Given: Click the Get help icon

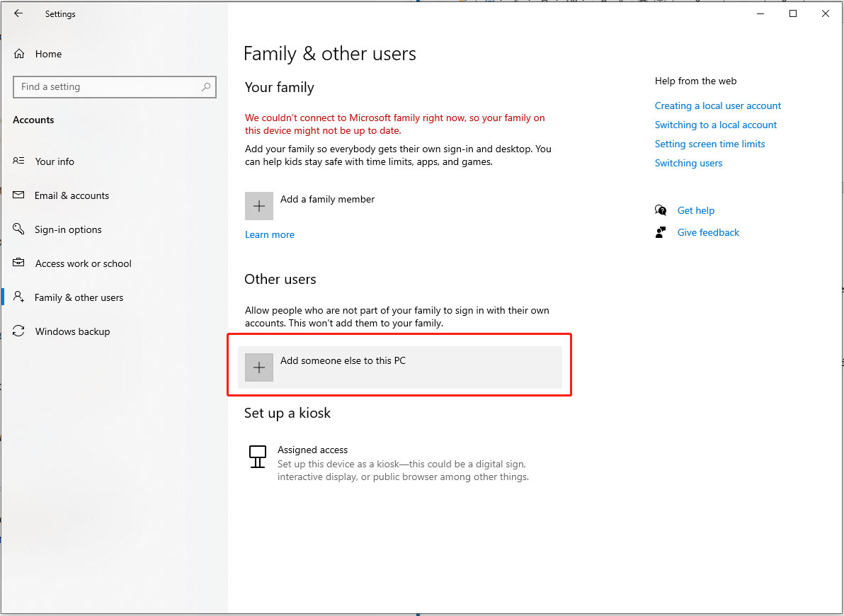Looking at the screenshot, I should tap(661, 210).
